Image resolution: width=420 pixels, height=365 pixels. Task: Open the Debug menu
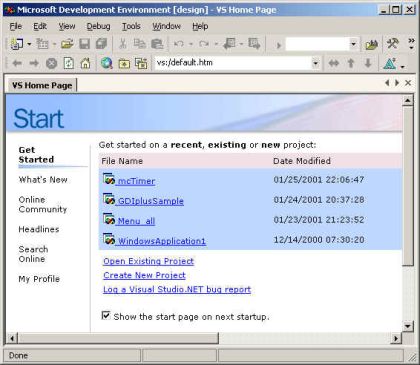98,26
